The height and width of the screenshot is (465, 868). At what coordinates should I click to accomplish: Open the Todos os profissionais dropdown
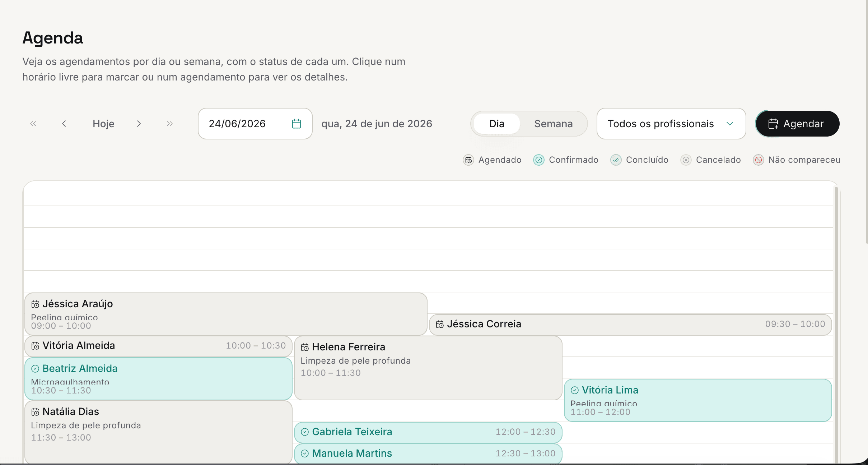click(671, 124)
